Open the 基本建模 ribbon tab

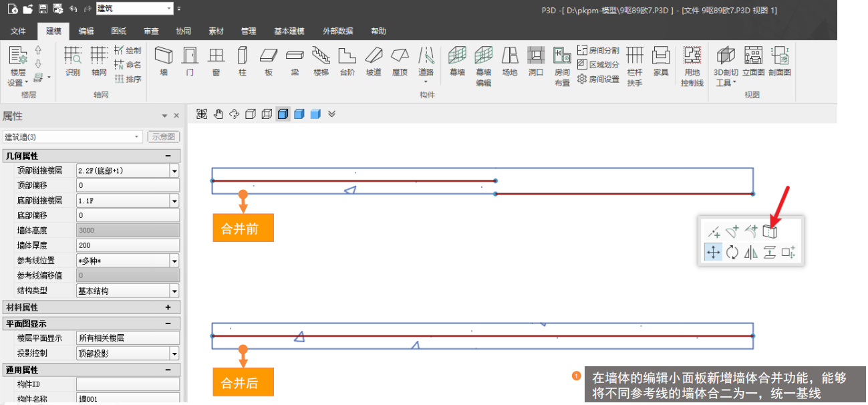(289, 31)
